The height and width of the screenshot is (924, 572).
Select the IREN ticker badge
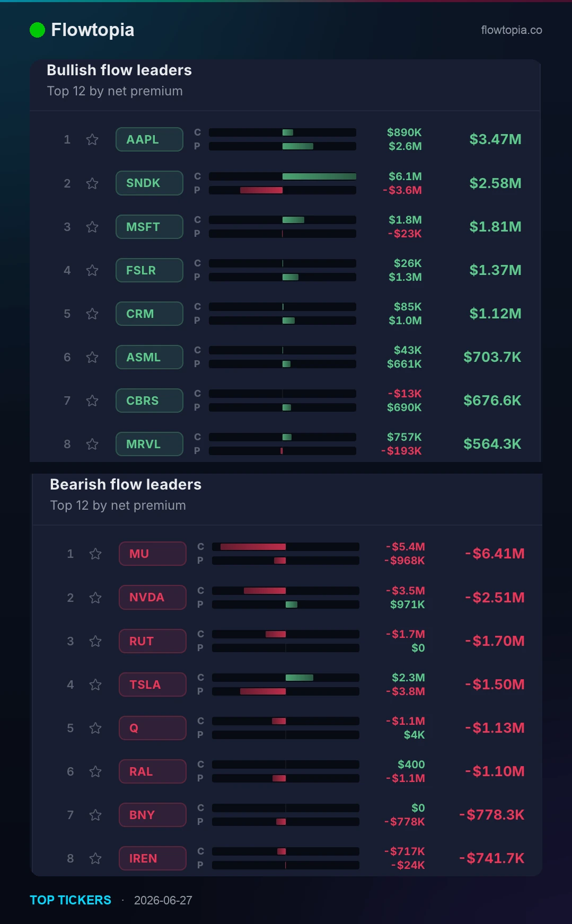coord(153,858)
